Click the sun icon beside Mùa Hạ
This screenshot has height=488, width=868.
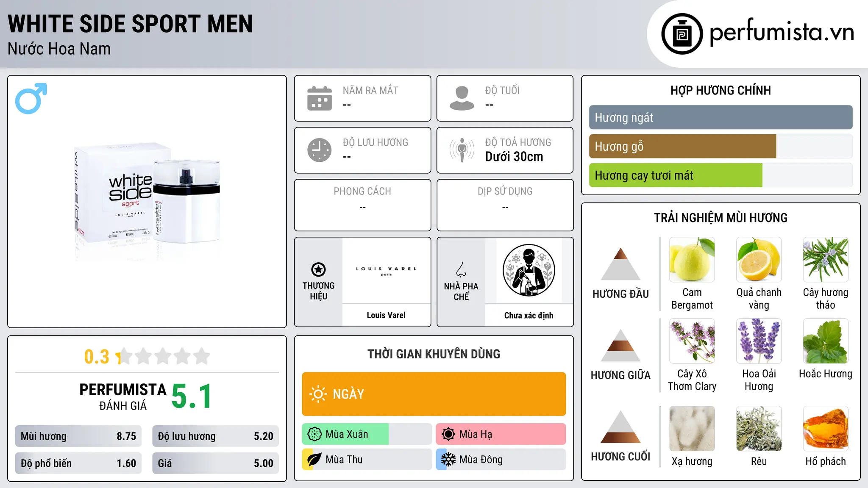point(448,434)
